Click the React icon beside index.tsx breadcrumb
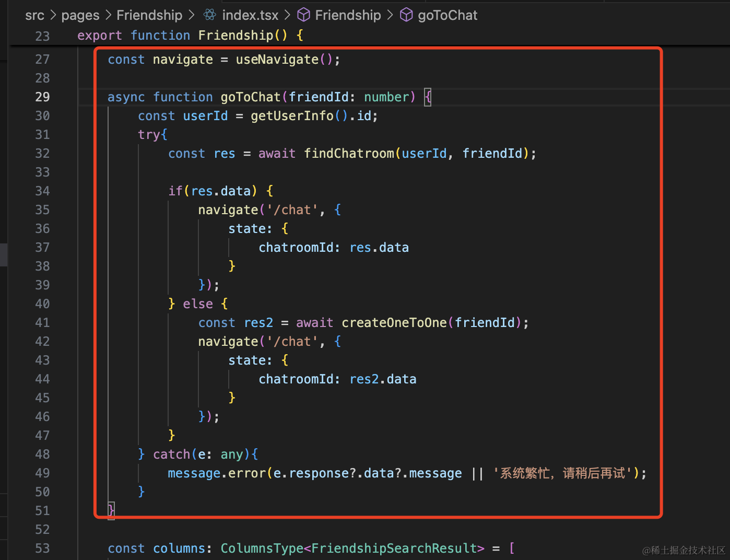 tap(210, 15)
